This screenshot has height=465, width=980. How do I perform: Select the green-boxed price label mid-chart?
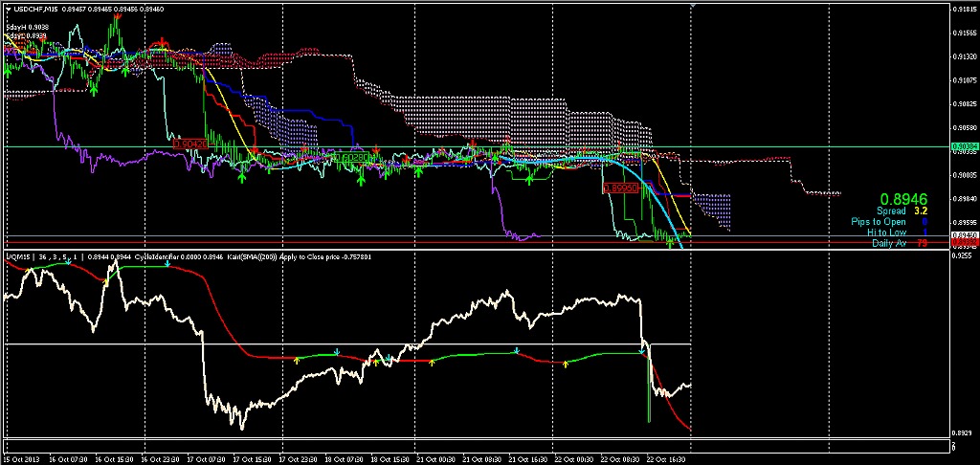pyautogui.click(x=352, y=156)
